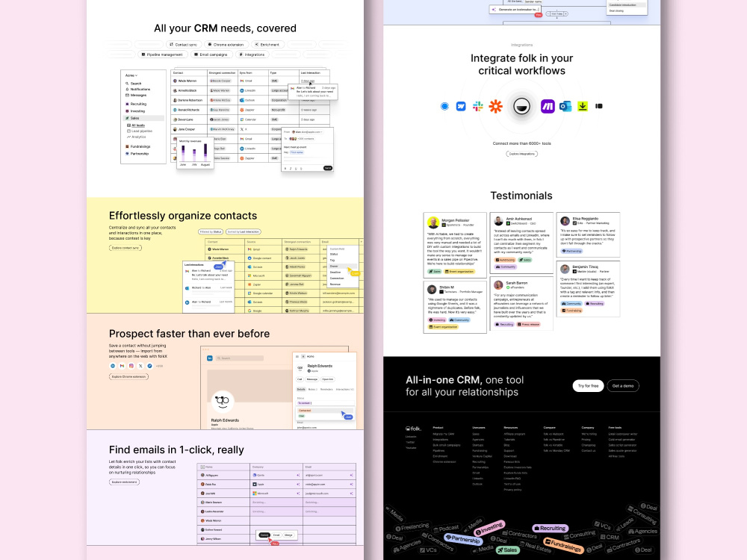Click the Ralph Edwards profile avatar illustration
This screenshot has width=747, height=560.
point(223,402)
